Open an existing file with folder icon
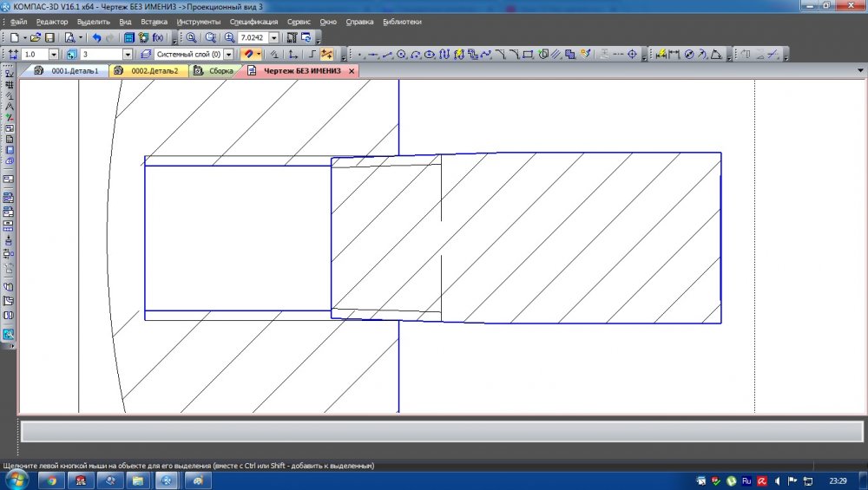Screen dimensions: 868x490 coord(36,38)
